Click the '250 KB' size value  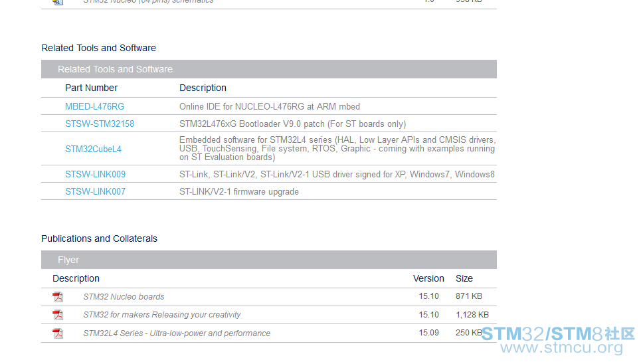pos(469,333)
